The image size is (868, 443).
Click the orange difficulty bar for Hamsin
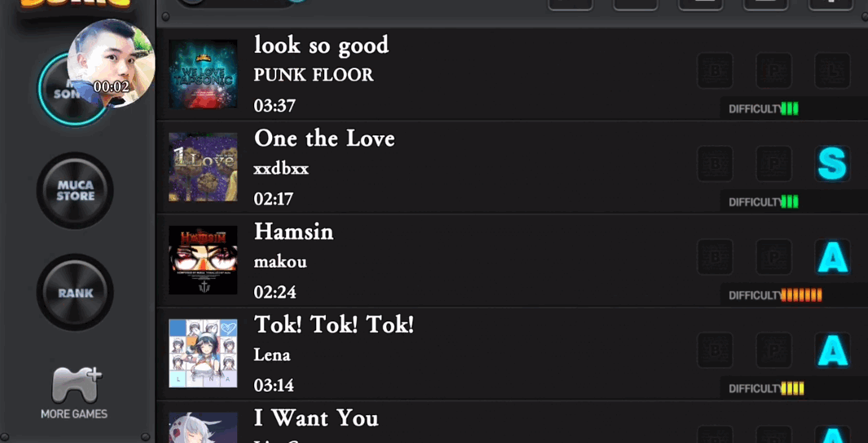[x=801, y=295]
